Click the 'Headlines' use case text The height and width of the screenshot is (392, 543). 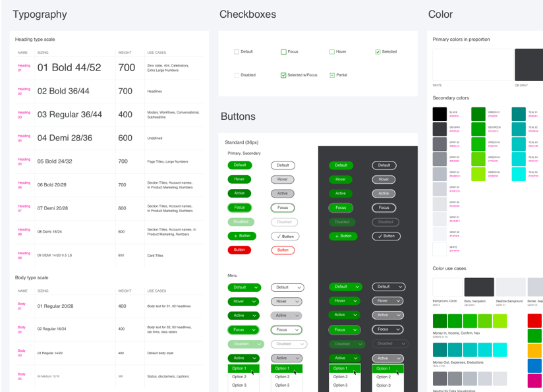[154, 92]
